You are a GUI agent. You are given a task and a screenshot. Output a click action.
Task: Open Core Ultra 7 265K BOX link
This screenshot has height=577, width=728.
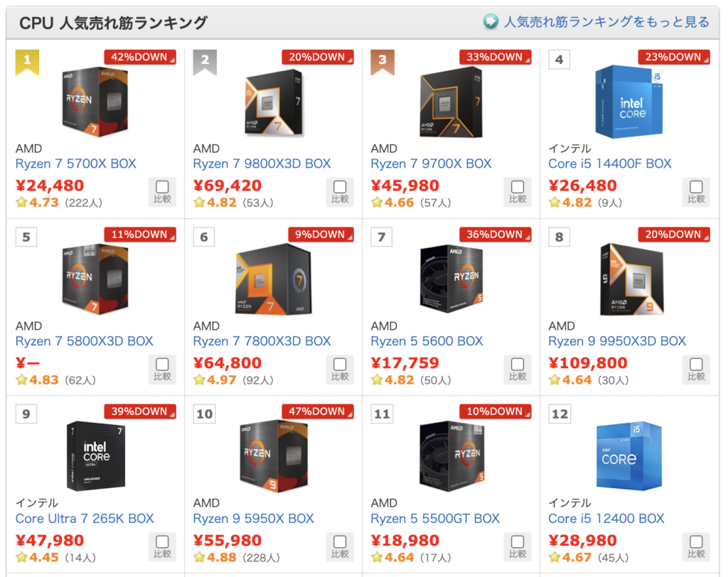[85, 518]
